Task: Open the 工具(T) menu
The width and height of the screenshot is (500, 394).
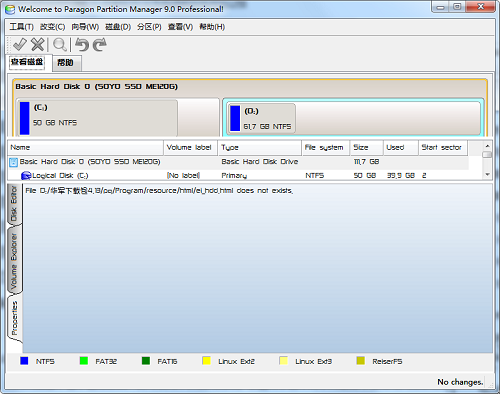Action: point(21,27)
